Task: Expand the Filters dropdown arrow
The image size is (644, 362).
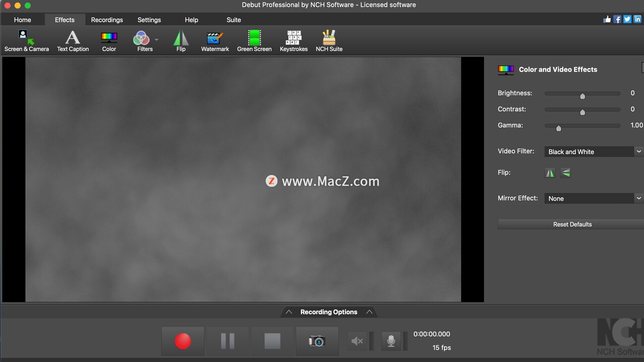Action: (x=157, y=40)
